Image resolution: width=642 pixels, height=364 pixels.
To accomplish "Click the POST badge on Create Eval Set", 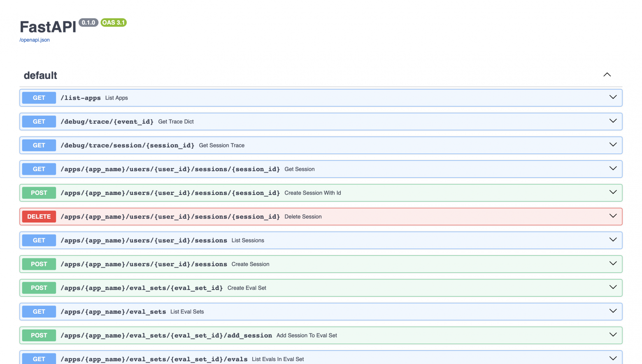I will click(38, 287).
